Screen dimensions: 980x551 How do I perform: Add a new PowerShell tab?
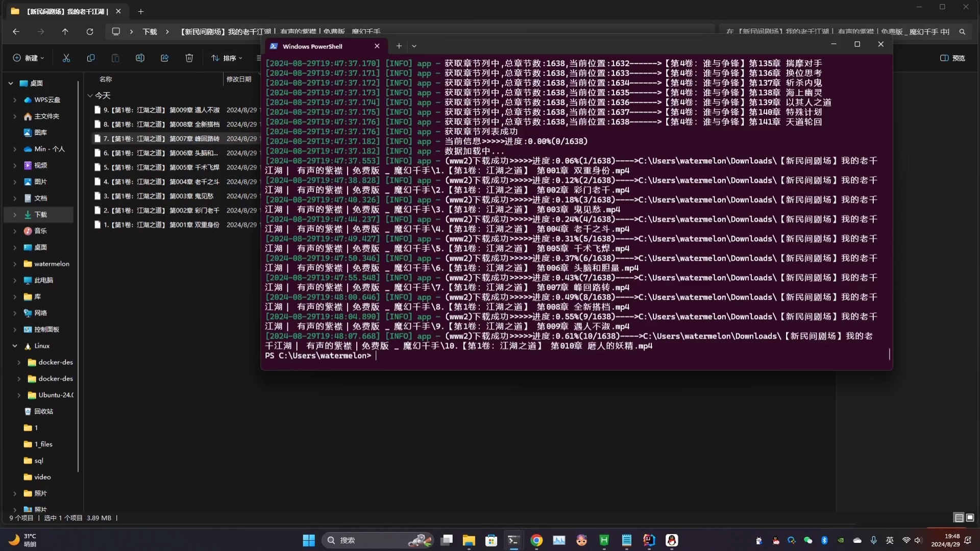coord(399,46)
